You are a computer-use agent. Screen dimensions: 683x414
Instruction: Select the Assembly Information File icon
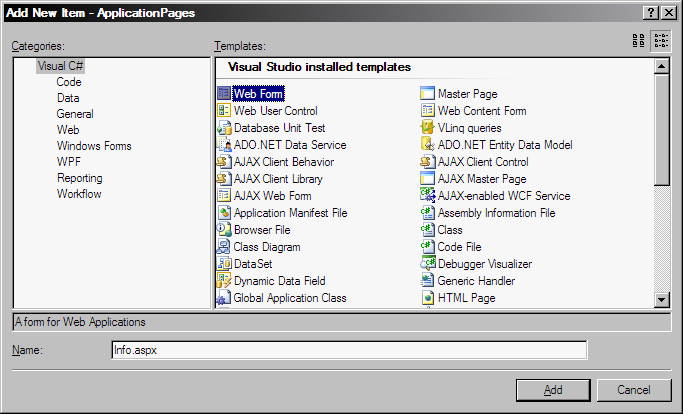[427, 212]
